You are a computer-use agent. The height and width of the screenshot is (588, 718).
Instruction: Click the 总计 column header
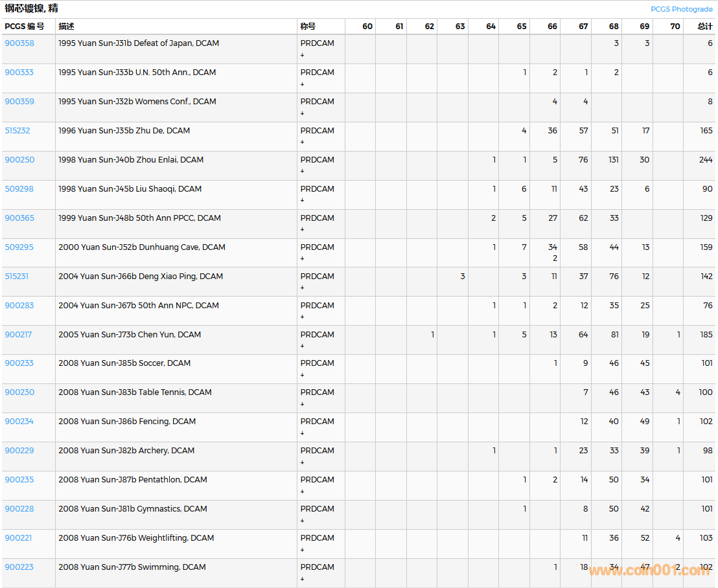click(704, 27)
